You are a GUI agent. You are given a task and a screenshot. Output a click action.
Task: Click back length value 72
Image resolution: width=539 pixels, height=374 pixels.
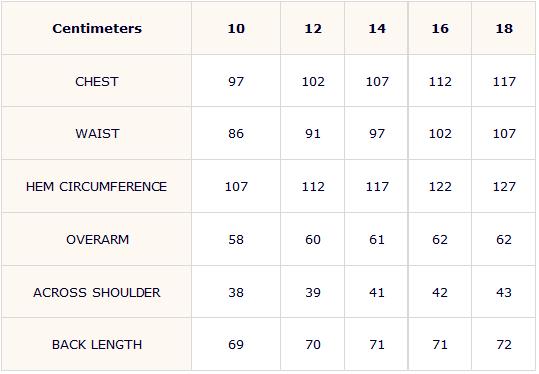[504, 344]
